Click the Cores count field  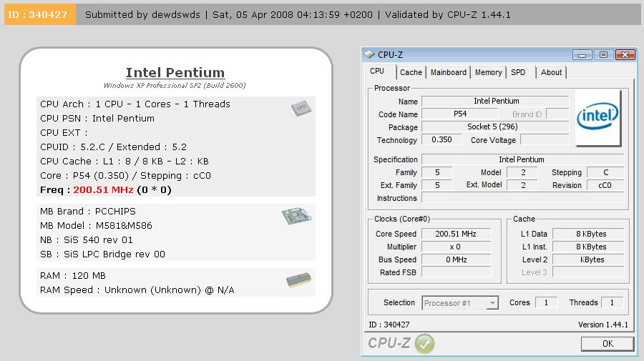(546, 303)
